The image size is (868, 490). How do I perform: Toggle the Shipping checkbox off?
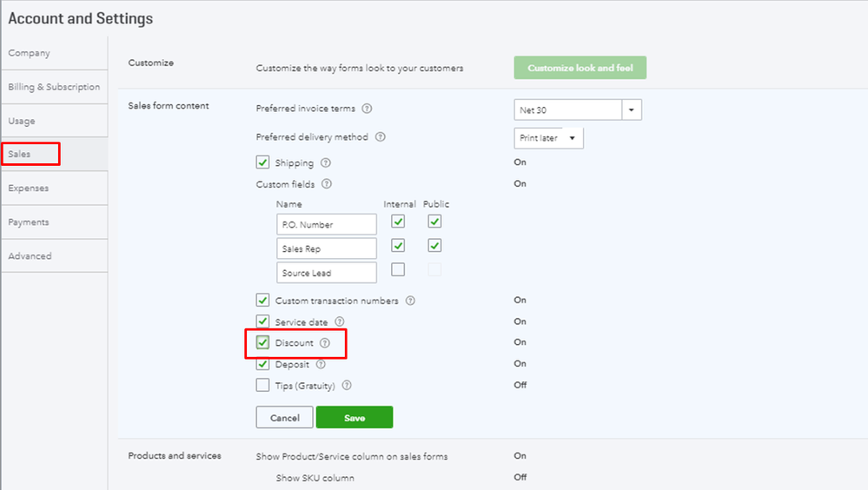pyautogui.click(x=263, y=162)
